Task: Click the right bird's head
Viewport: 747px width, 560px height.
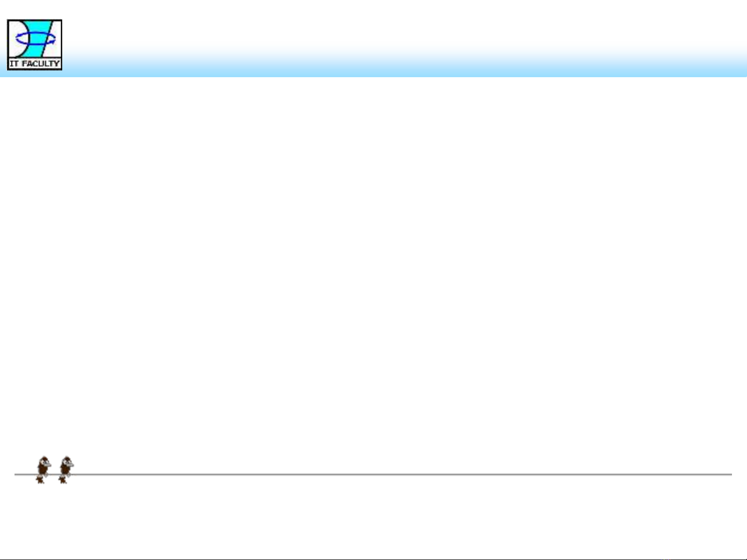Action: click(67, 461)
